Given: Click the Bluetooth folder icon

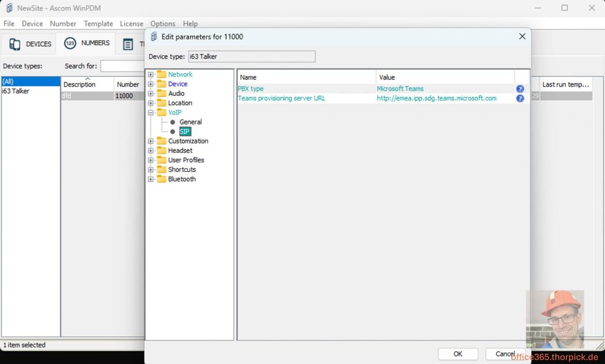Looking at the screenshot, I should pos(161,179).
